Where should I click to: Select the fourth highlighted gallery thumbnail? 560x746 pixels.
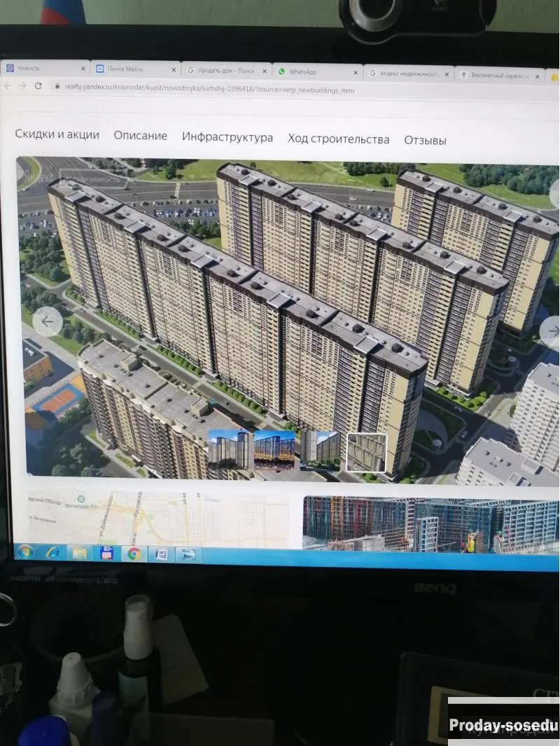pyautogui.click(x=366, y=453)
